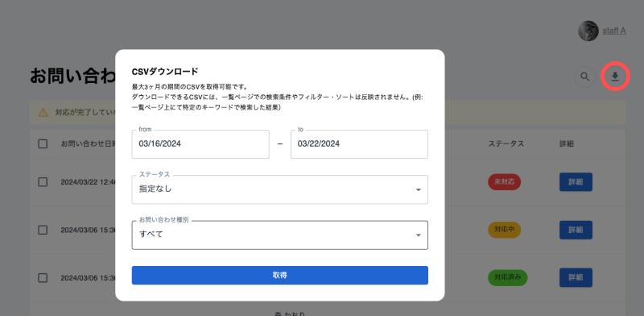Click the green 対応済み status badge

508,277
